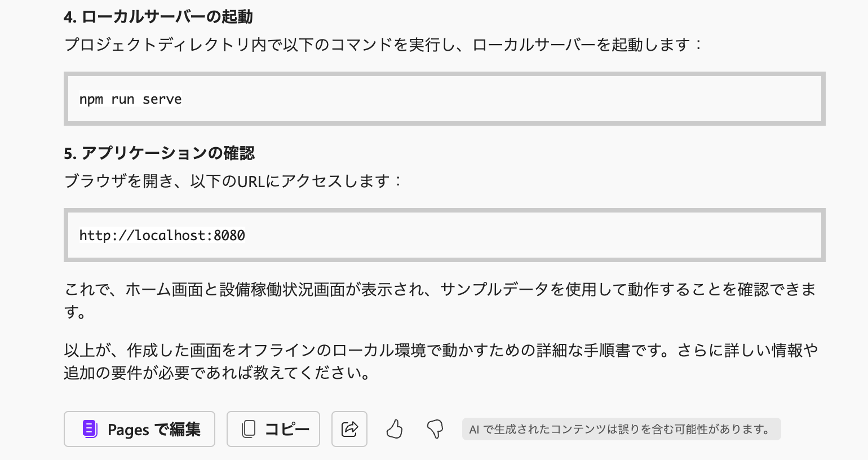The image size is (868, 460).
Task: Click the ブラウザを開き instruction sentence
Action: tap(233, 181)
